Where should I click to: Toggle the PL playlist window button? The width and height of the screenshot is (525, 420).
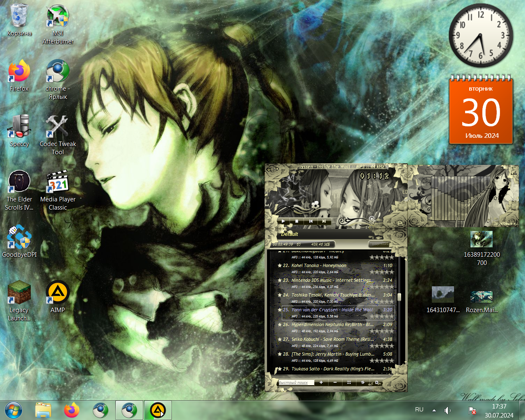pos(401,223)
